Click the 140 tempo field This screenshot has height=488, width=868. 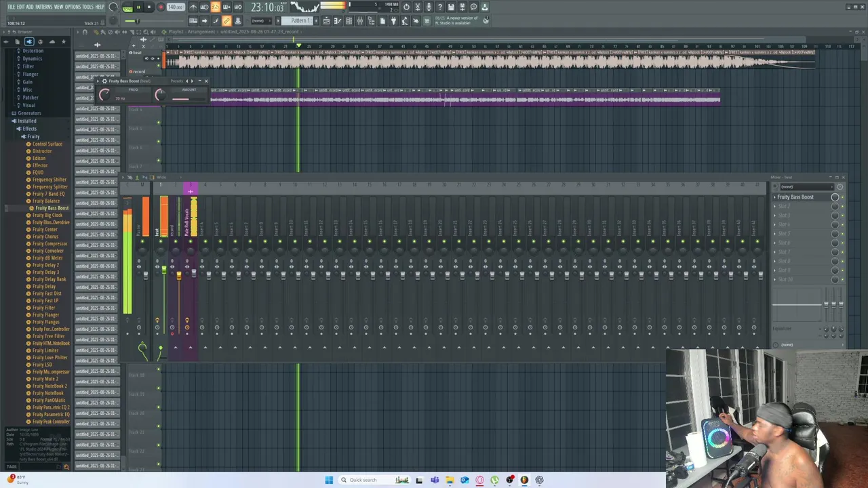[x=176, y=7]
